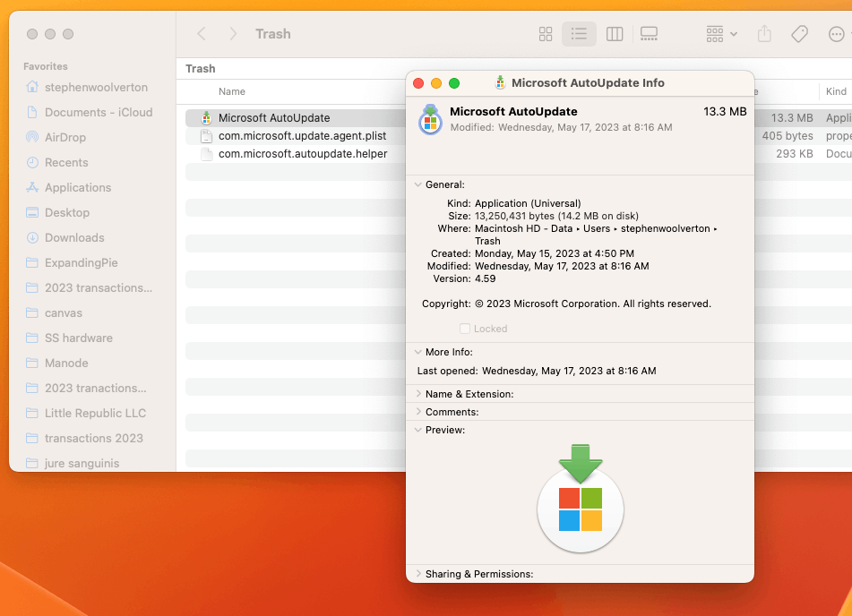This screenshot has width=852, height=616.
Task: Click the Trash path bar label
Action: coord(201,69)
